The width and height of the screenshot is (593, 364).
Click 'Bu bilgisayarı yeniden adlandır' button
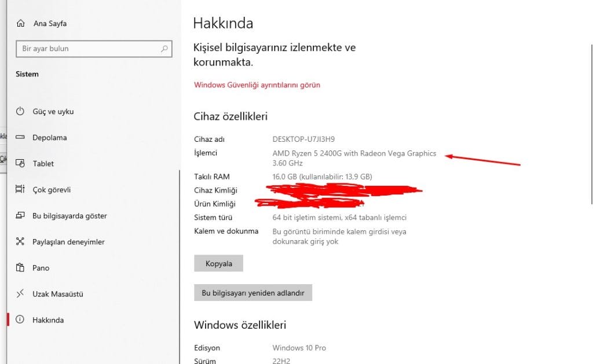[252, 293]
